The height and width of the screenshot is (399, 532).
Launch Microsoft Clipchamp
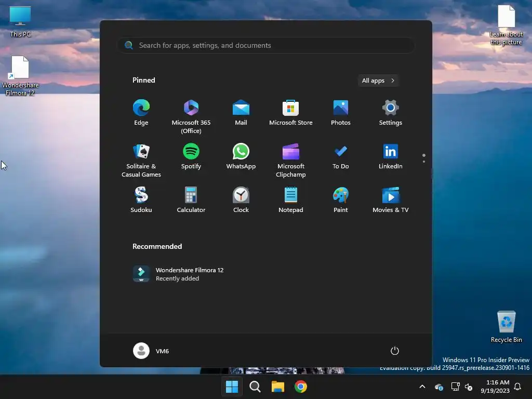(x=291, y=160)
